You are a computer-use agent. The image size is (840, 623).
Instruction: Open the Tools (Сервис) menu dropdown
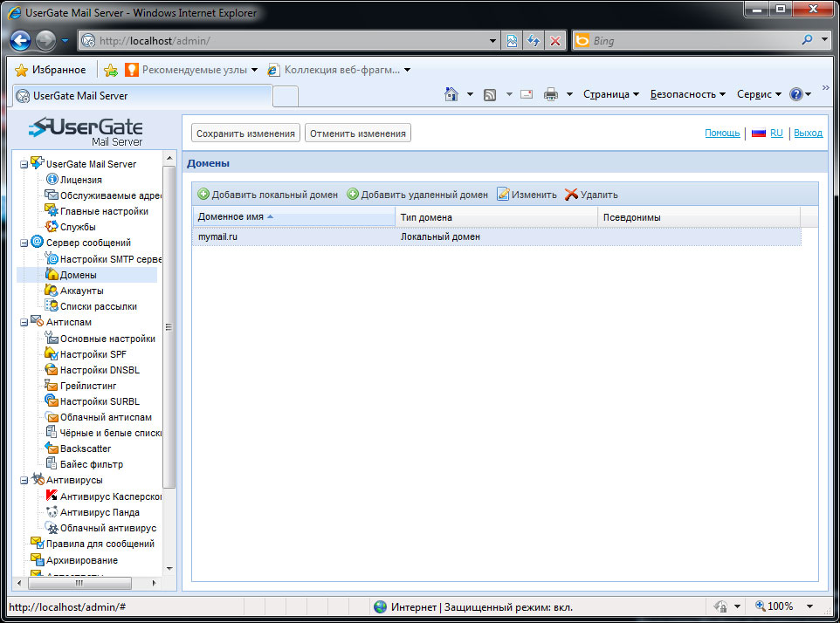click(759, 94)
